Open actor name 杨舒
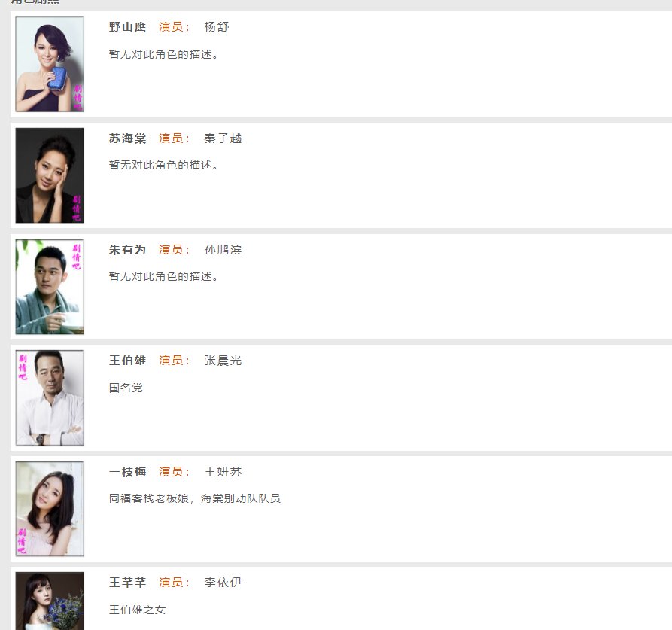Image resolution: width=672 pixels, height=630 pixels. coord(217,27)
